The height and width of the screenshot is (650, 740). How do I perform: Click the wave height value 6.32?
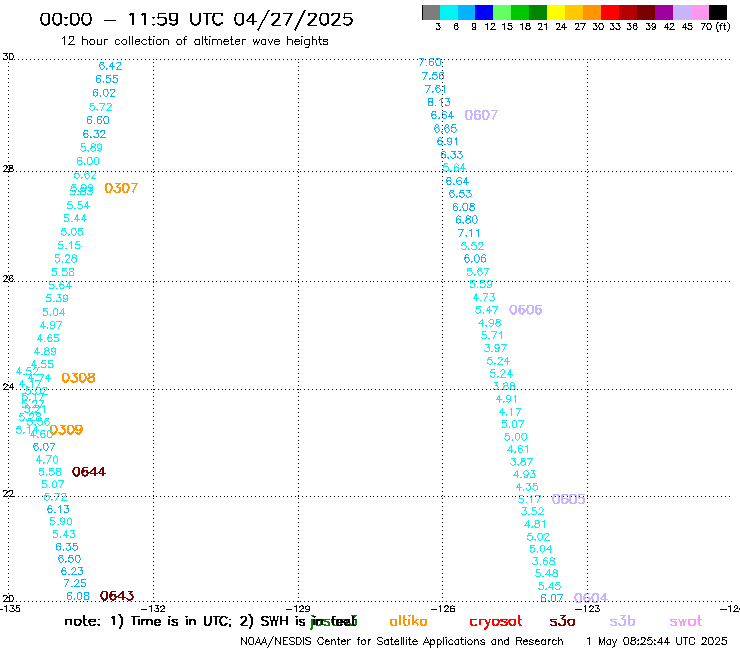pos(94,134)
